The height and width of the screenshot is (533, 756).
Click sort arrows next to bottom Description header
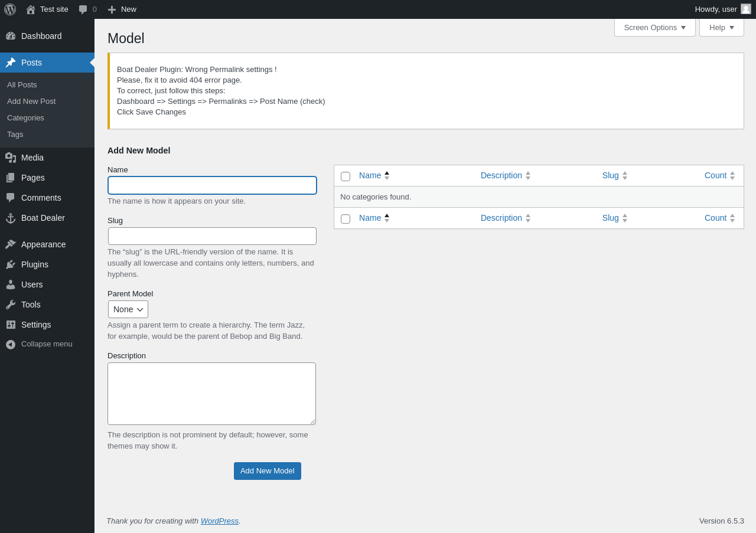pos(528,218)
